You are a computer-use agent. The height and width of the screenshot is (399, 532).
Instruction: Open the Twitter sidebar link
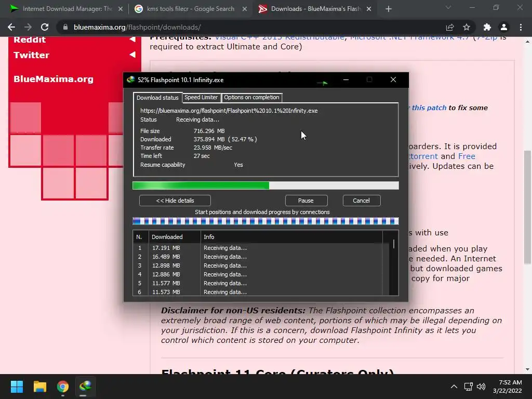coord(31,55)
